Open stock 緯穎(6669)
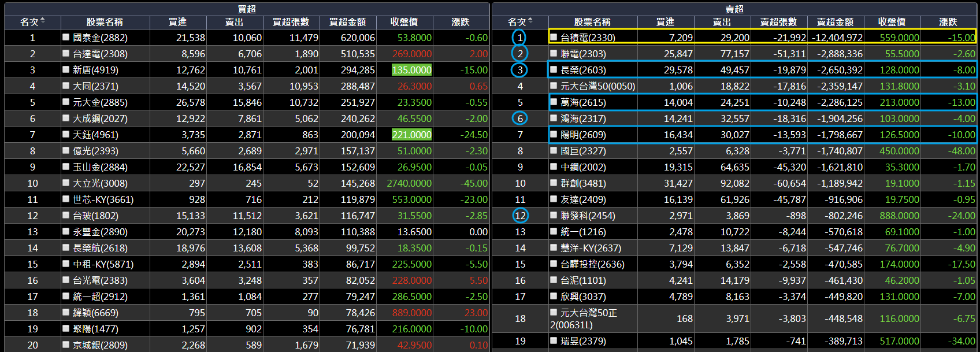The width and height of the screenshot is (980, 352). (x=95, y=313)
